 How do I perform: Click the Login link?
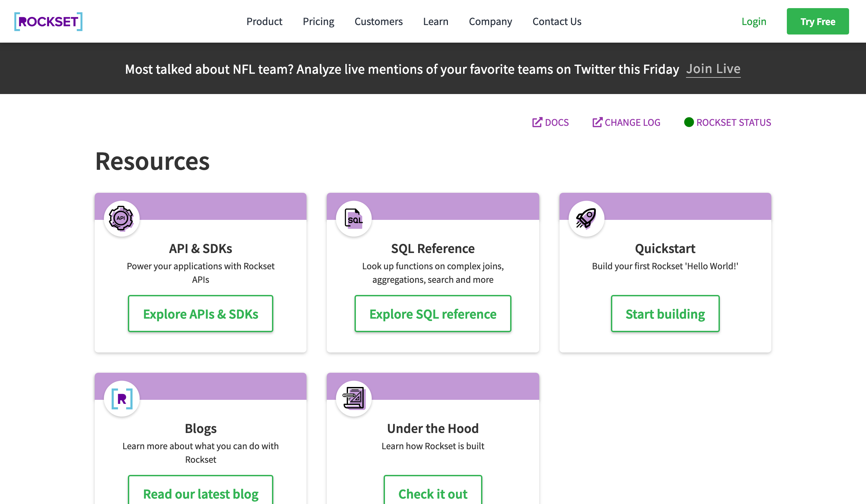[x=754, y=21]
